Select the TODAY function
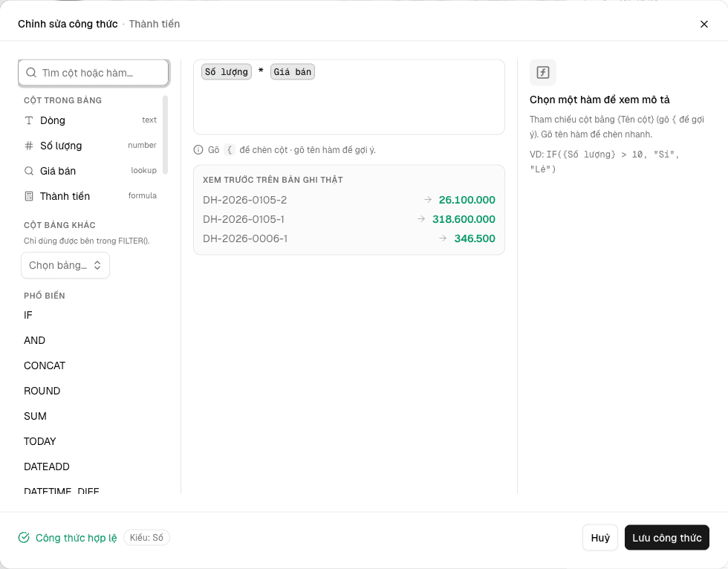This screenshot has height=569, width=728. (x=40, y=441)
